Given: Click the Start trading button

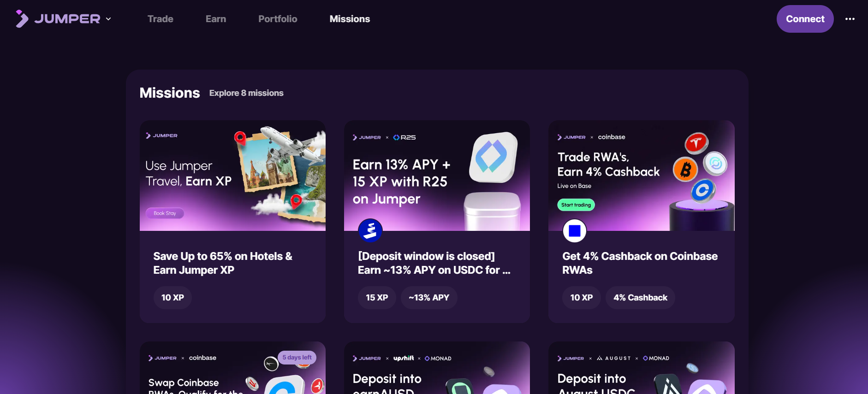Looking at the screenshot, I should 576,205.
